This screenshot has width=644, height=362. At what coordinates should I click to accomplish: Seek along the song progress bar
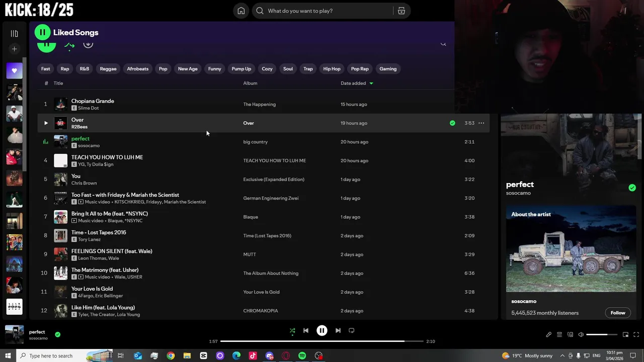tap(321, 341)
